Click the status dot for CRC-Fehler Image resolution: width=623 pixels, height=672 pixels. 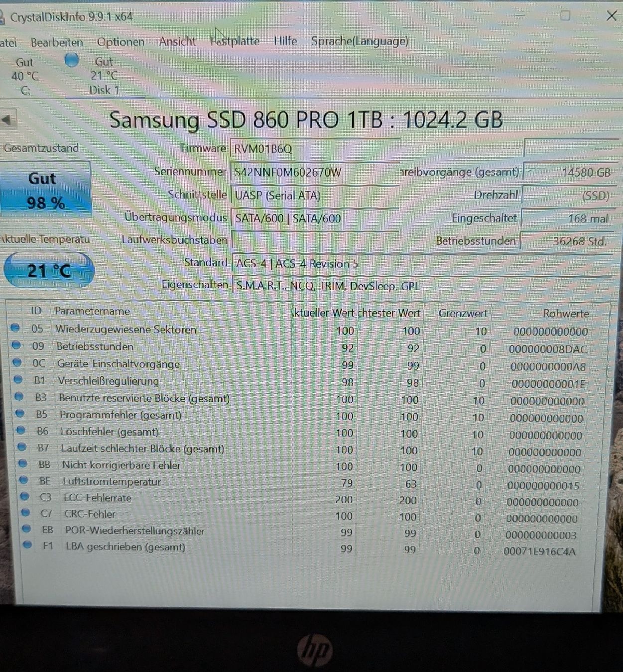(26, 512)
